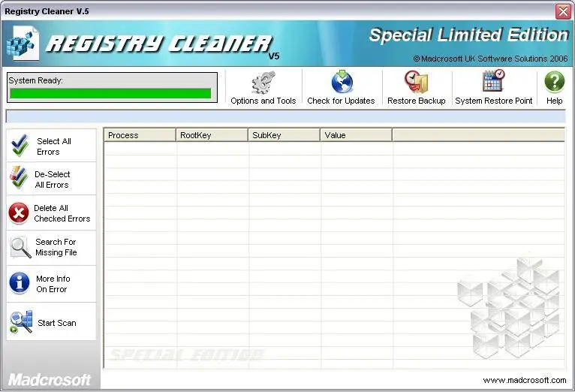Click the Start Scan button text
The width and height of the screenshot is (575, 392).
(x=57, y=323)
